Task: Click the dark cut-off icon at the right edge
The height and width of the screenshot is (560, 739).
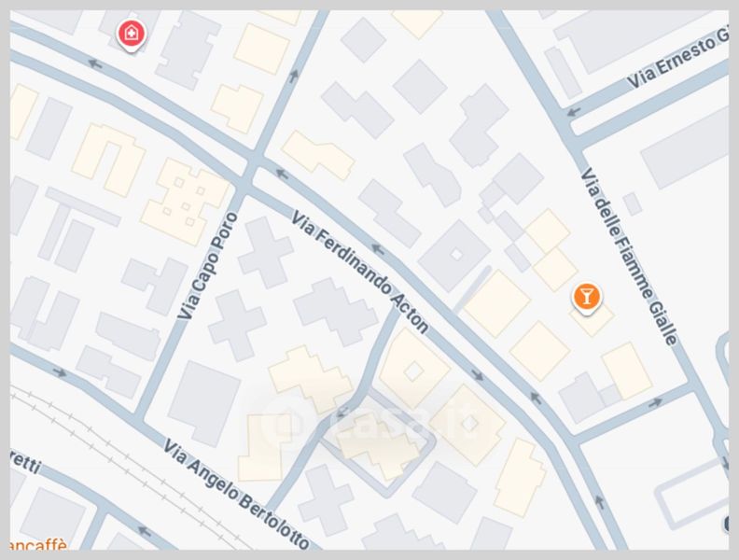Action: pyautogui.click(x=726, y=524)
